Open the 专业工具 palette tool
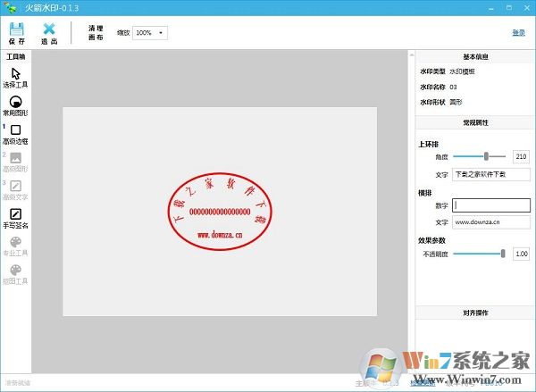 pyautogui.click(x=15, y=246)
